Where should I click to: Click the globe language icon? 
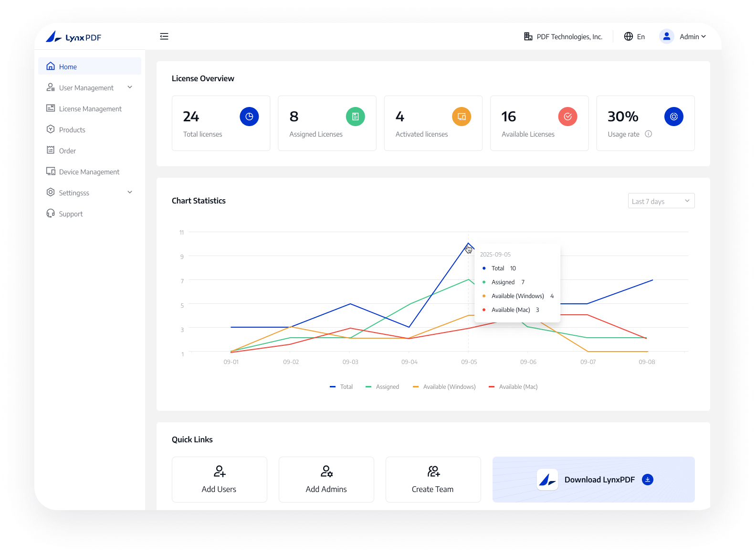pos(629,36)
